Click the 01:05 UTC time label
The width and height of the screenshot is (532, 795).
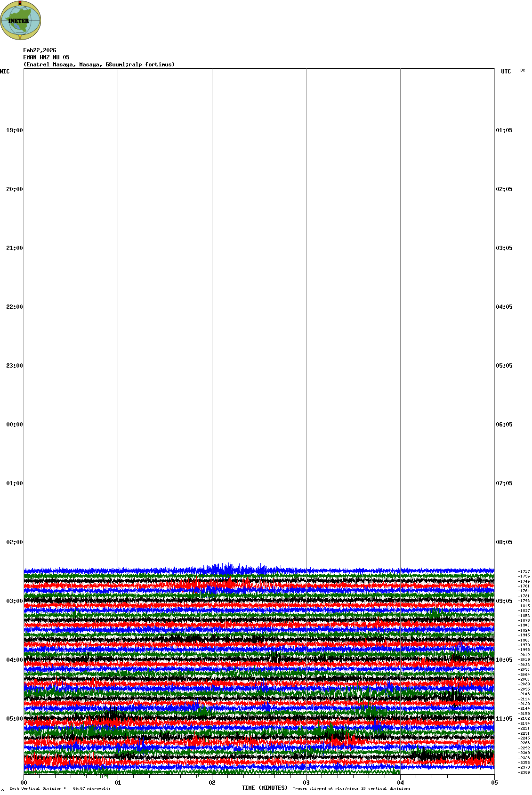[x=504, y=130]
